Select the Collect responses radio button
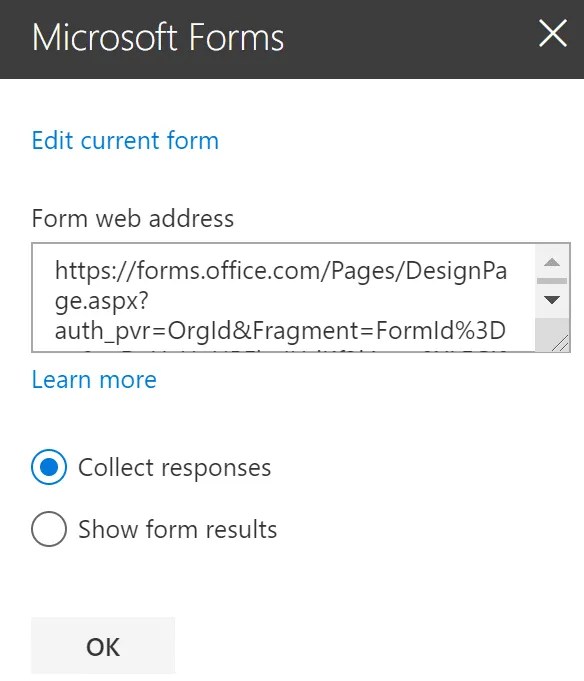 coord(49,467)
